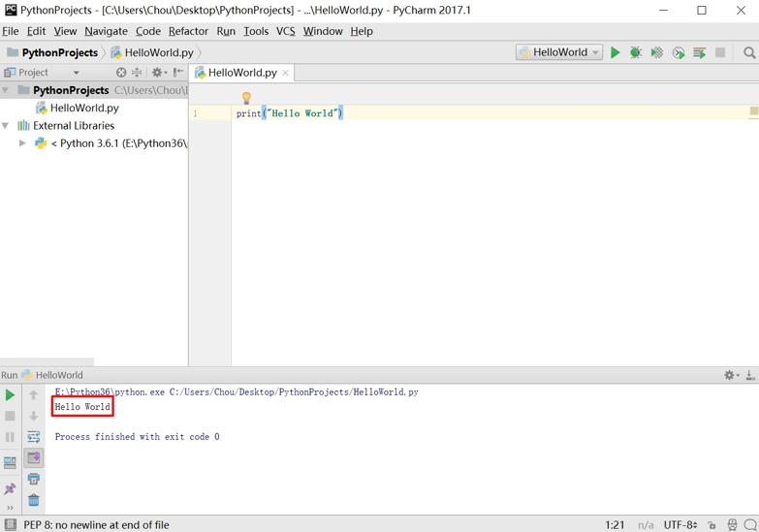Toggle scroll to end in Run console

(33, 457)
